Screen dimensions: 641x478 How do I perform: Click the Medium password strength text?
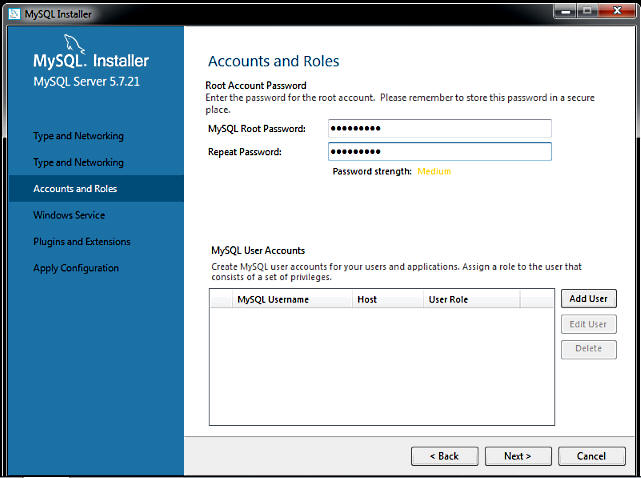434,171
